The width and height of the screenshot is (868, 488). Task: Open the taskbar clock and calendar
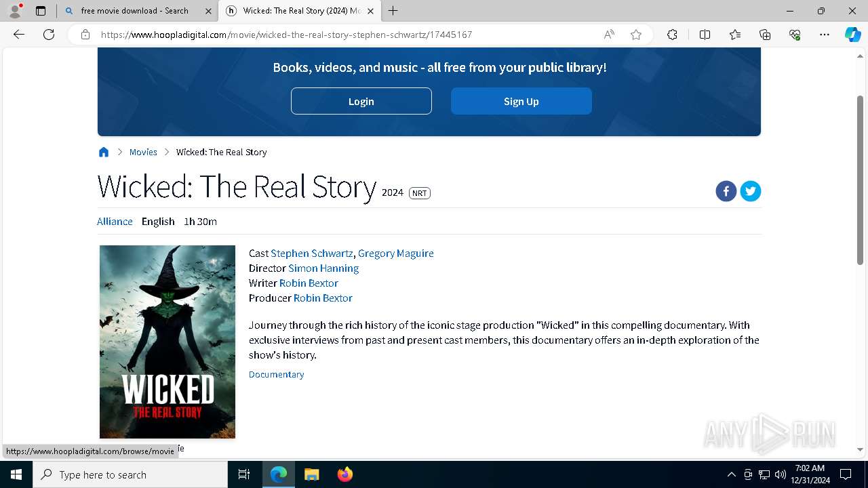(810, 474)
